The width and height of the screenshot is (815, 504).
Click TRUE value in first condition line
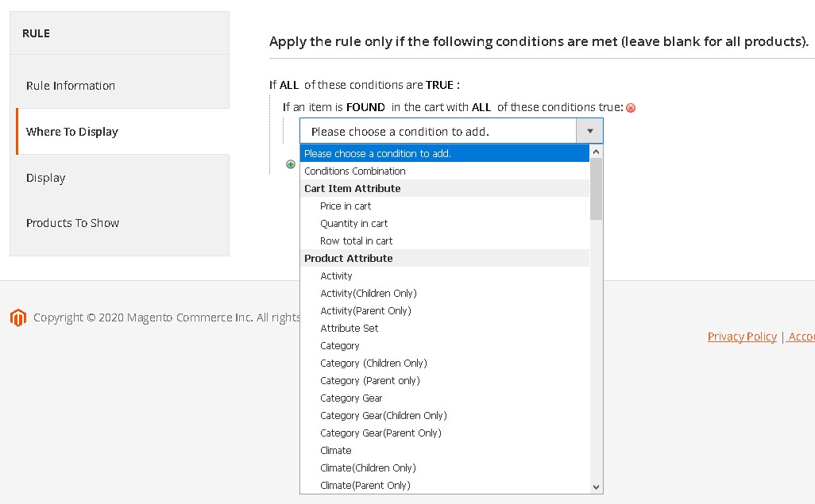pyautogui.click(x=439, y=85)
